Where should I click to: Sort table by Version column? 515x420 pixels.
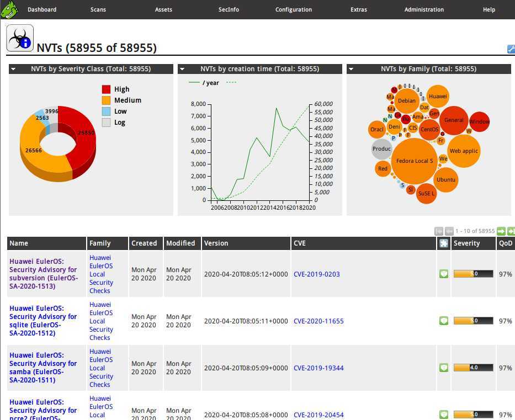coord(216,243)
